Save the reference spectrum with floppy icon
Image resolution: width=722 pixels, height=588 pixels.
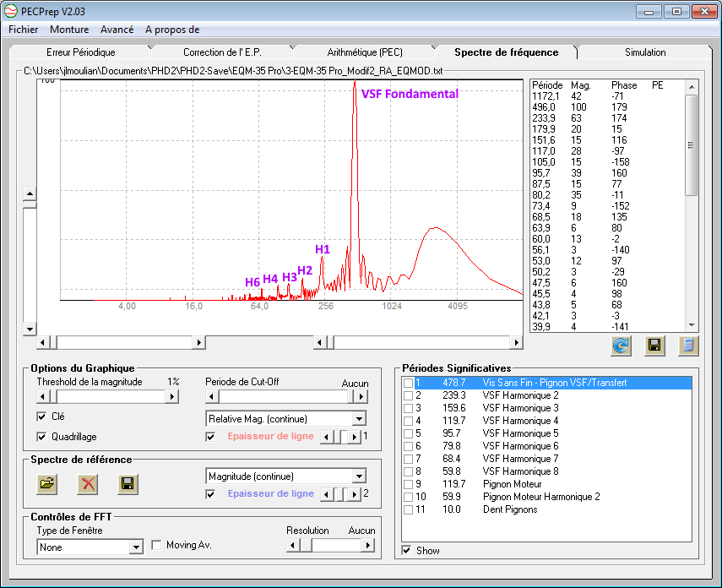pos(128,484)
